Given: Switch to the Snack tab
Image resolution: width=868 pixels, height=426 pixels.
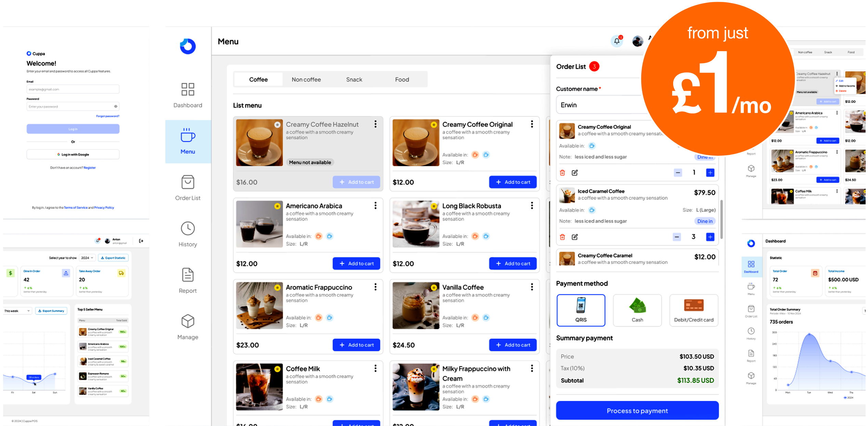Looking at the screenshot, I should point(353,79).
